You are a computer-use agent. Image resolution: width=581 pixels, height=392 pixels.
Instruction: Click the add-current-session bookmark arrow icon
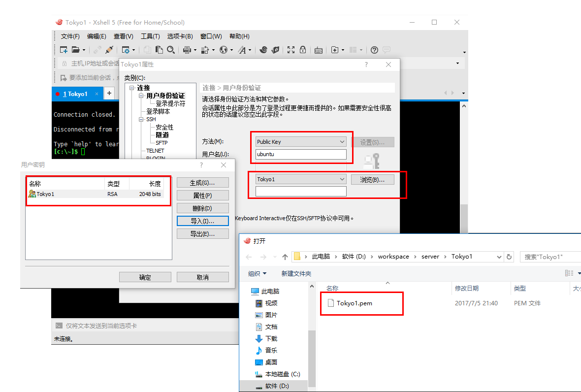click(64, 78)
